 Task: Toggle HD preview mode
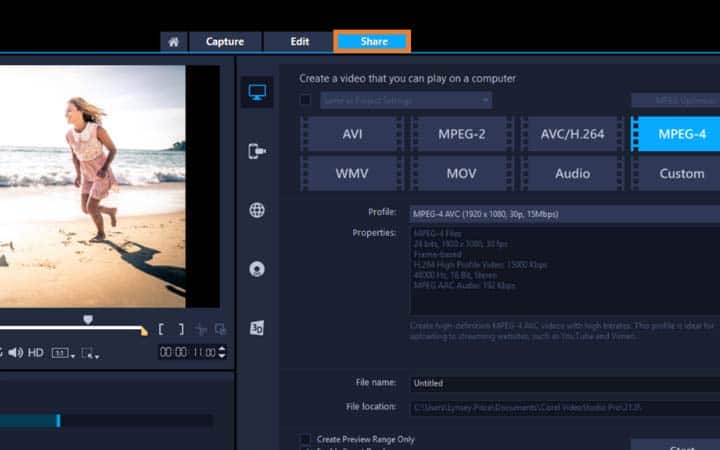point(35,352)
